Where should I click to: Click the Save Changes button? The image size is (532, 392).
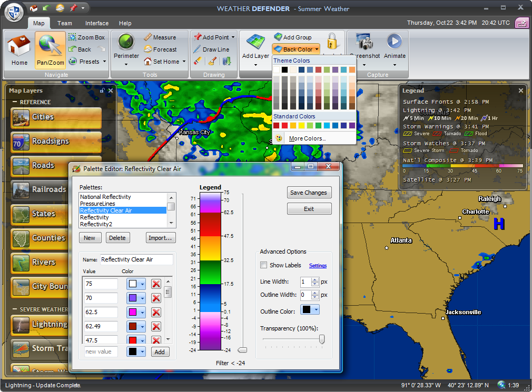click(x=309, y=193)
